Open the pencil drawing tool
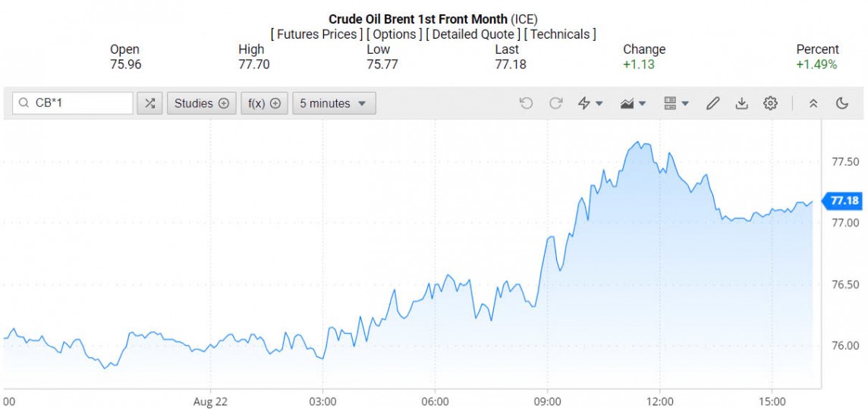Viewport: 868px width, 409px height. coord(712,103)
